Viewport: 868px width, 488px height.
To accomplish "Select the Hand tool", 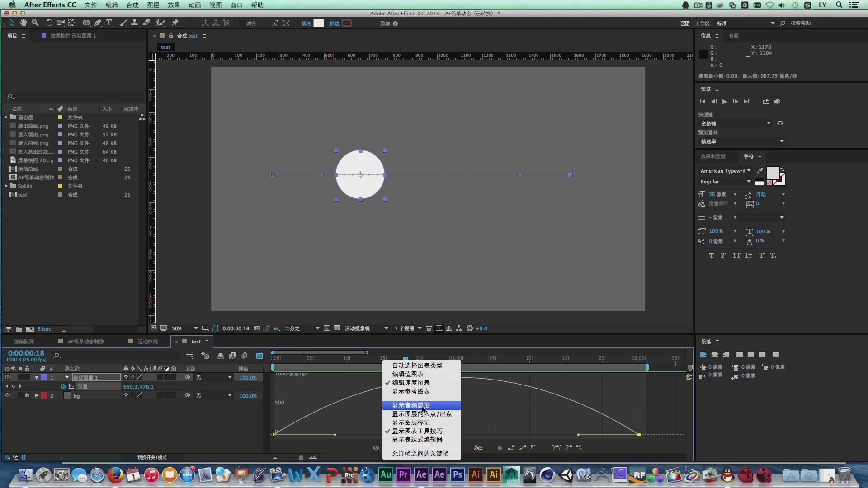I will [x=23, y=23].
